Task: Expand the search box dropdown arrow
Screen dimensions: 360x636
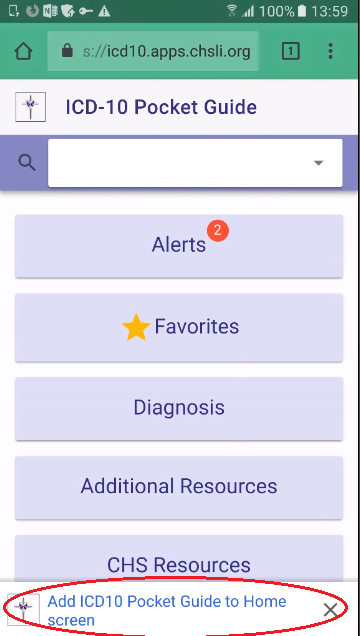Action: [x=319, y=163]
